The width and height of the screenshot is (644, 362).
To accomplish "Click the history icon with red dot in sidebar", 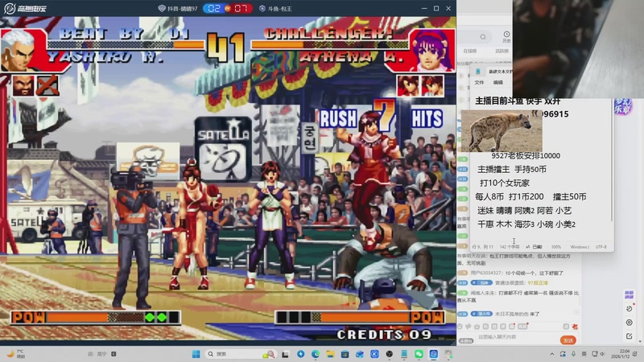I will tap(630, 308).
